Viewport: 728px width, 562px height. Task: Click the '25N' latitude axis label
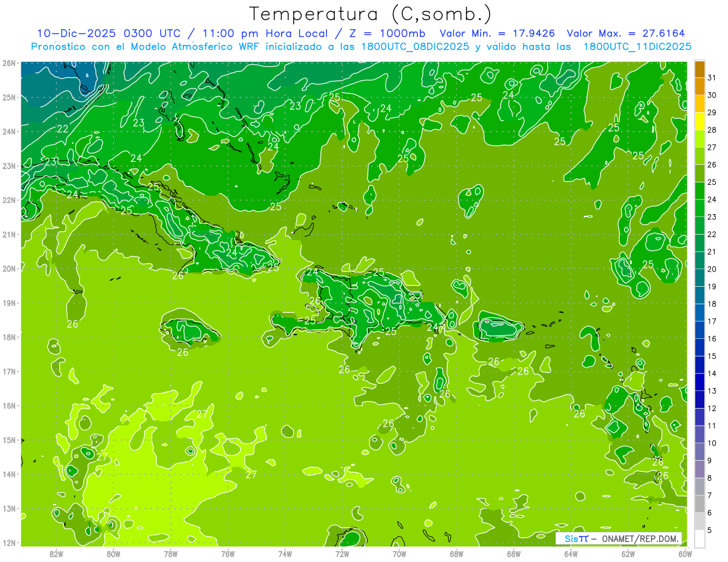(8, 97)
